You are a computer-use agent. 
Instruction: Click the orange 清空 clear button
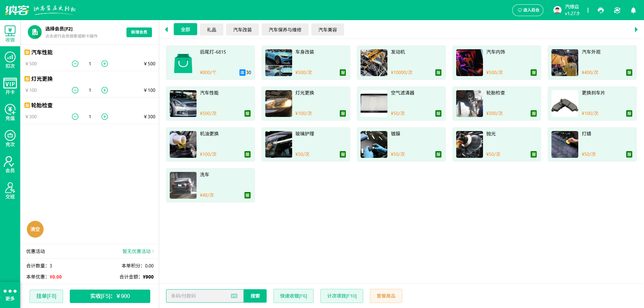coord(35,229)
